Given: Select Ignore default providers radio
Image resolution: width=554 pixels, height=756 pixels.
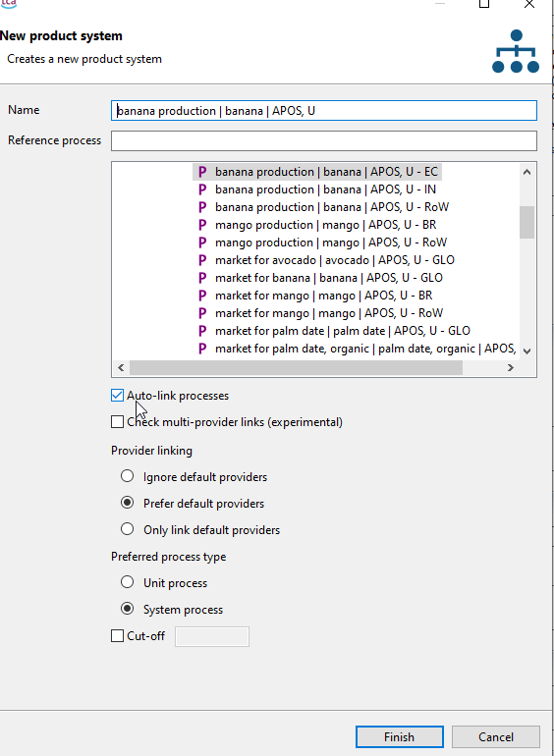Looking at the screenshot, I should [128, 476].
